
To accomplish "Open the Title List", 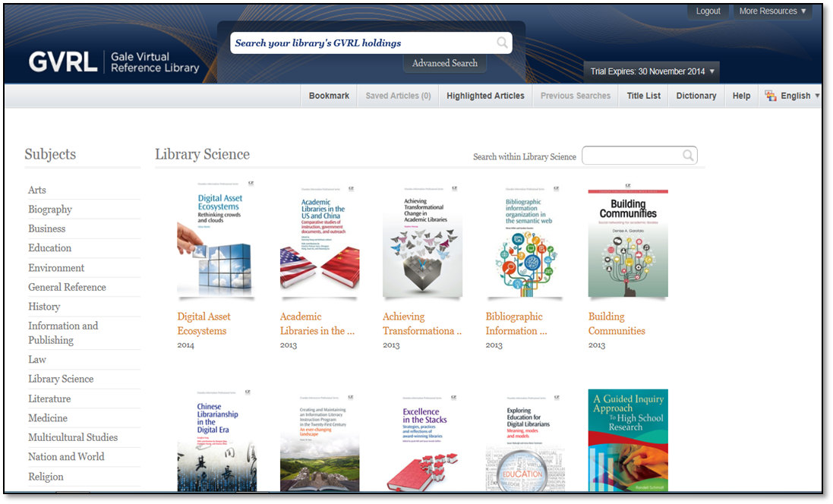I will pyautogui.click(x=643, y=96).
